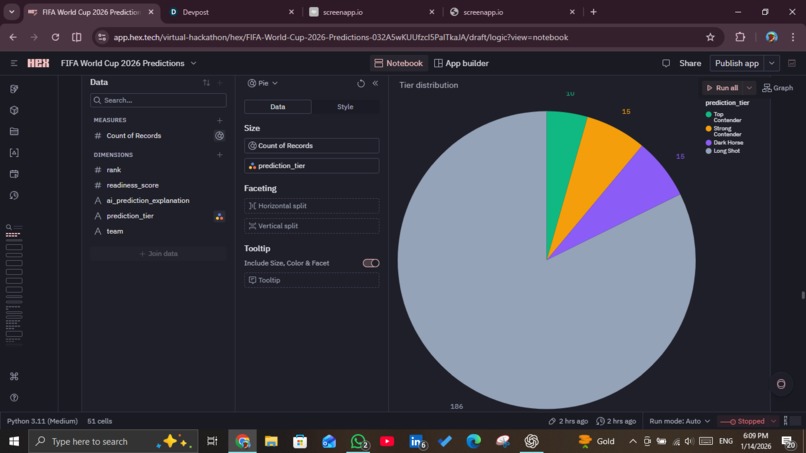
Task: Open keyboard shortcuts command icon
Action: [x=14, y=376]
